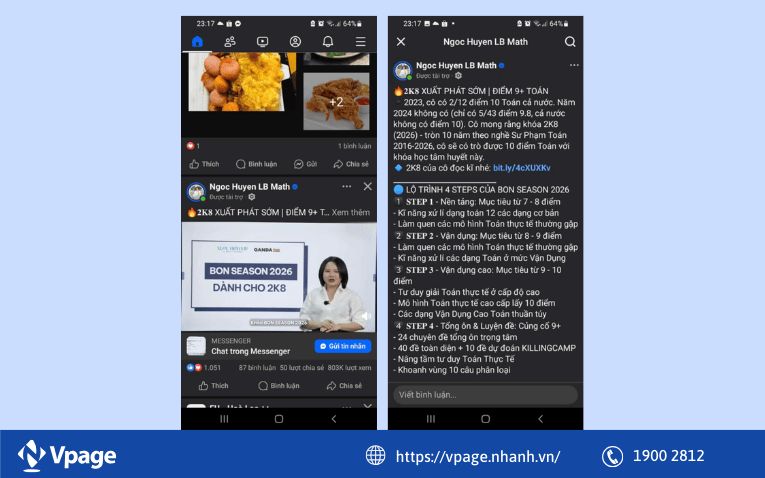The width and height of the screenshot is (765, 478).
Task: Open the '87 bình luận' comments count
Action: coord(257,368)
